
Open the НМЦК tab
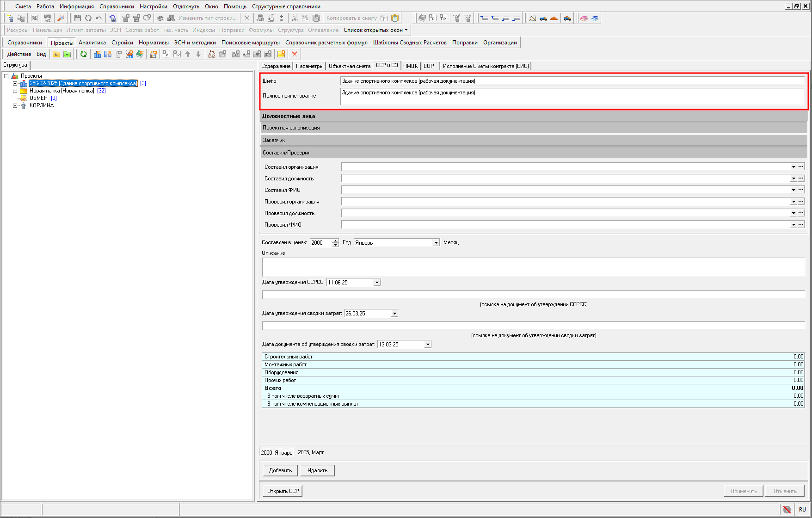(x=411, y=66)
